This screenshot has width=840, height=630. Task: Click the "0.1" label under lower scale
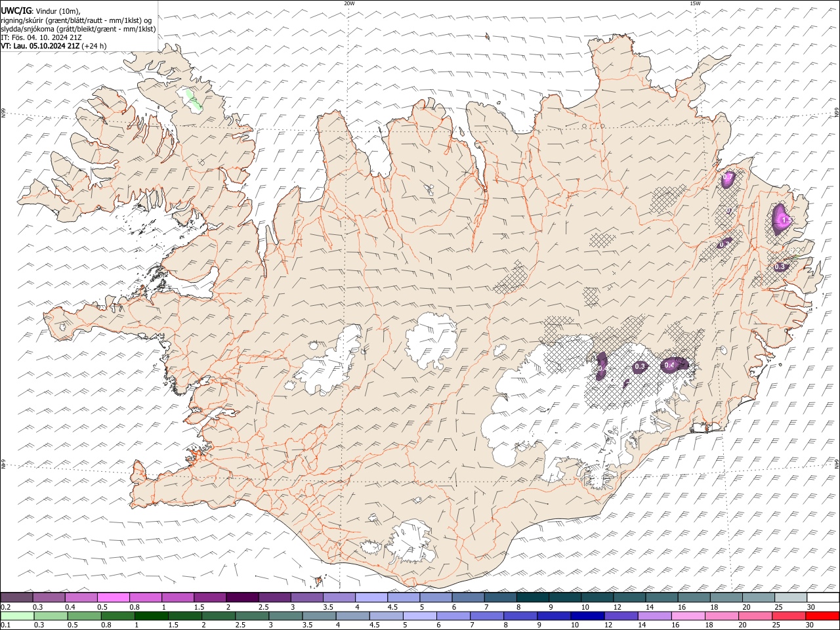point(5,625)
